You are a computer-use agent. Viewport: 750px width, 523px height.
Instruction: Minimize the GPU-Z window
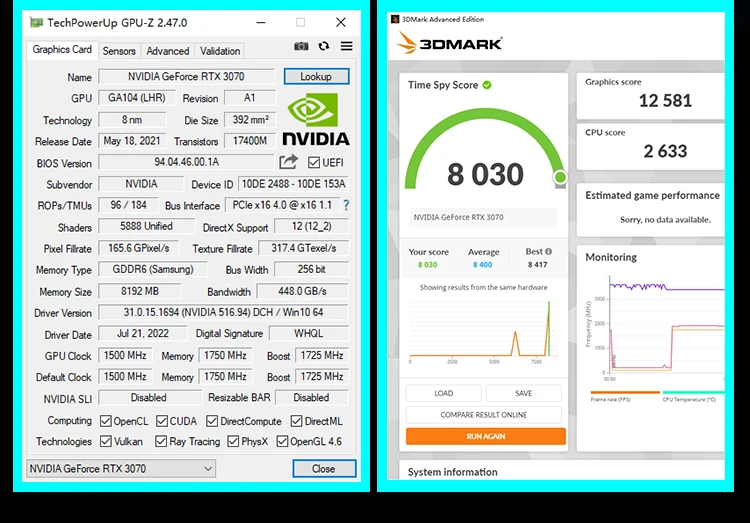point(261,22)
